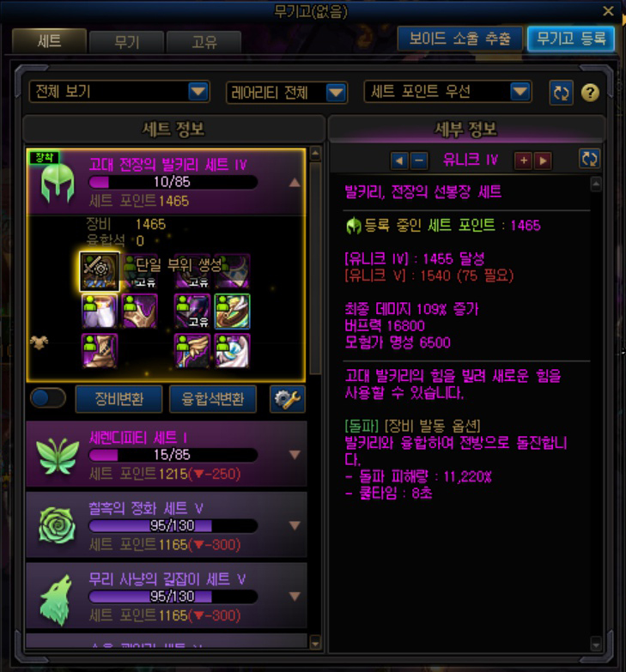Select the winged earring equipment icon
Screen dimensions: 626x672
pos(192,351)
